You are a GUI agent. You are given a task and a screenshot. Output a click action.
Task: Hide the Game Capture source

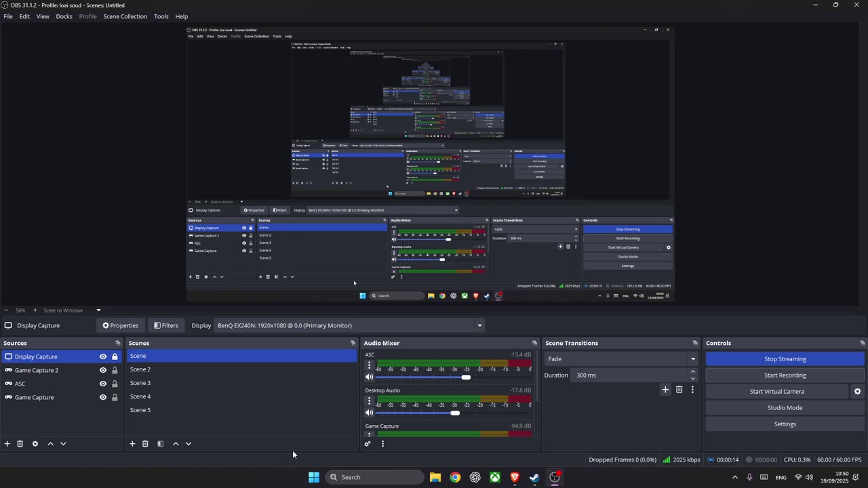coord(103,397)
